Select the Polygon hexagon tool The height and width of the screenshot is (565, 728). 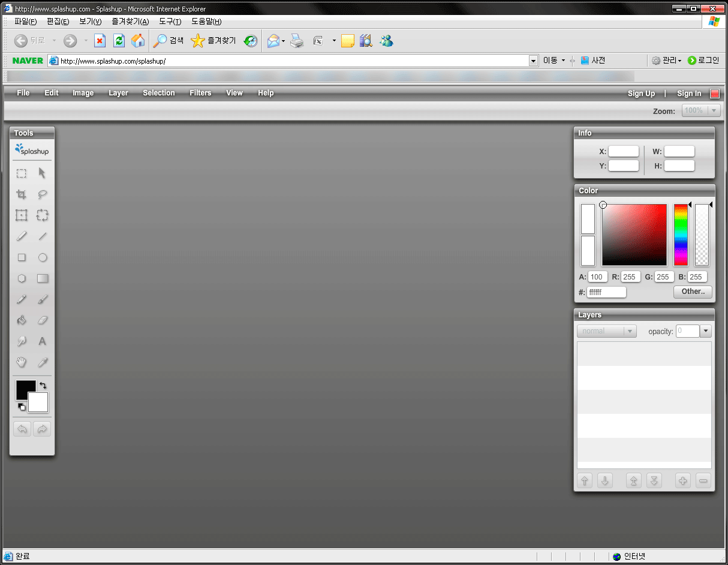(22, 278)
